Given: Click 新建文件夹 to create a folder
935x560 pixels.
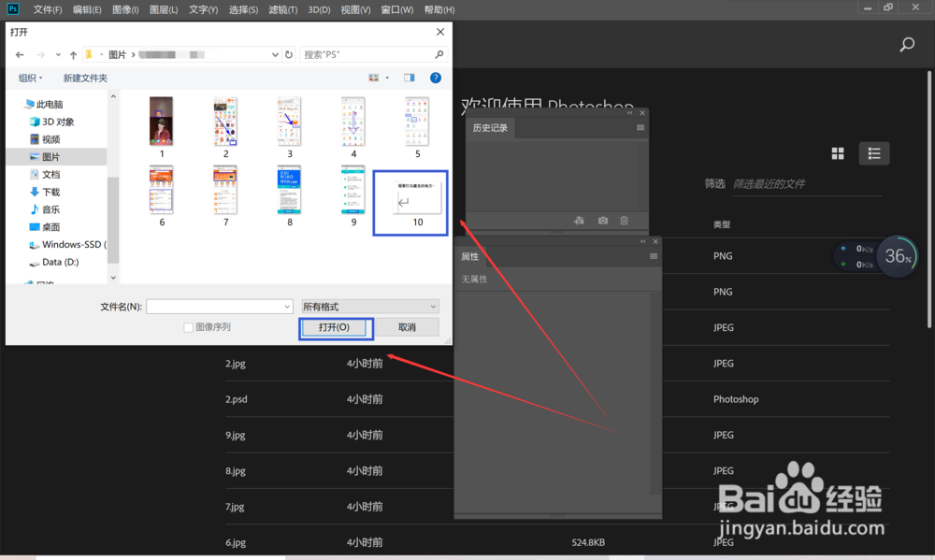Looking at the screenshot, I should pyautogui.click(x=84, y=78).
